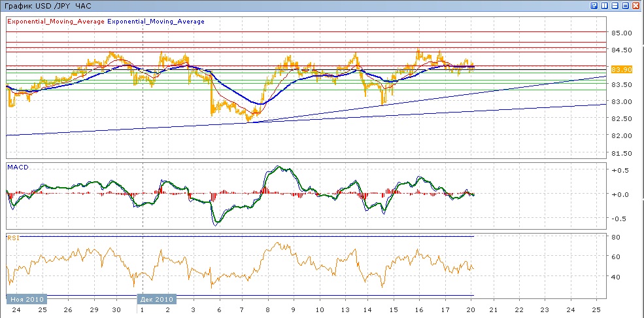Click the maximize chart window icon
The width and height of the screenshot is (644, 318).
[625, 5]
